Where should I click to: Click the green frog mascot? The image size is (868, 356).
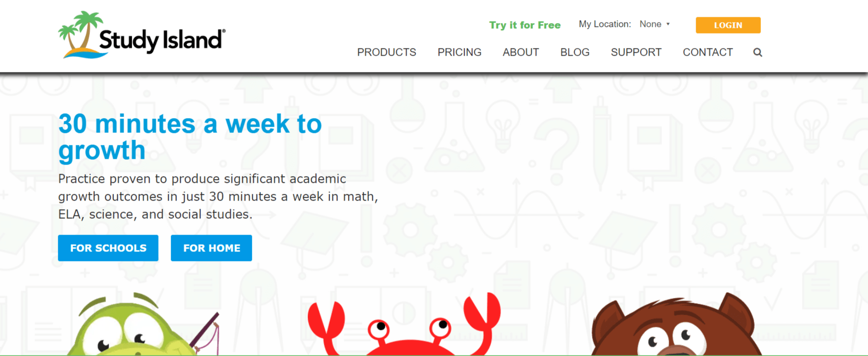143,324
